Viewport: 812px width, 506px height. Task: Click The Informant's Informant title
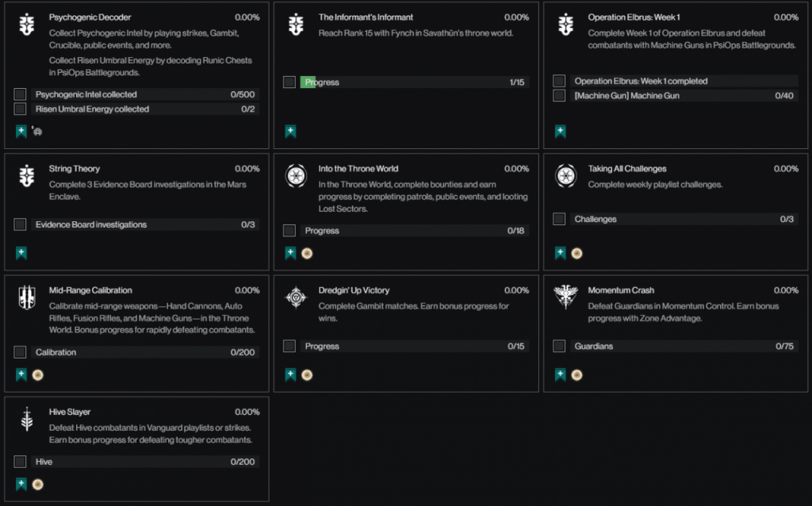pyautogui.click(x=366, y=17)
